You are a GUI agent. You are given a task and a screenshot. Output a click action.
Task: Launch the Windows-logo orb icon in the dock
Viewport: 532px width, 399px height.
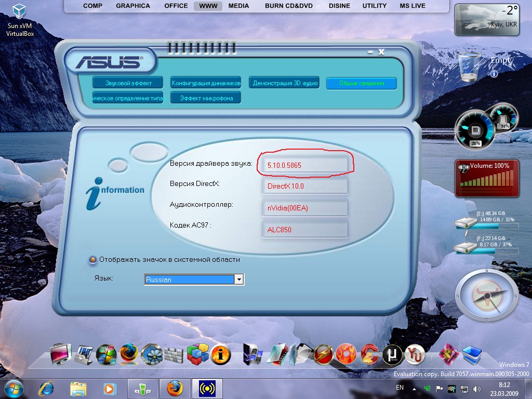pos(106,355)
